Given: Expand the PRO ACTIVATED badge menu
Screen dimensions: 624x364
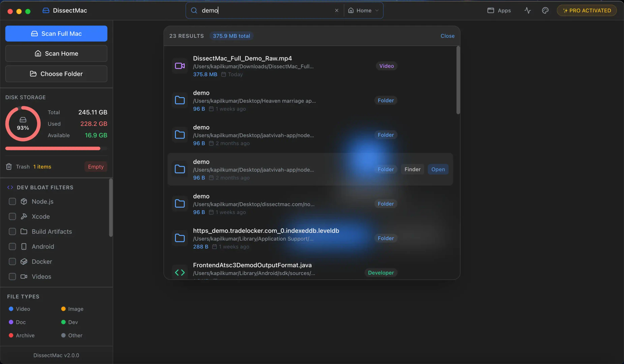Looking at the screenshot, I should [586, 10].
